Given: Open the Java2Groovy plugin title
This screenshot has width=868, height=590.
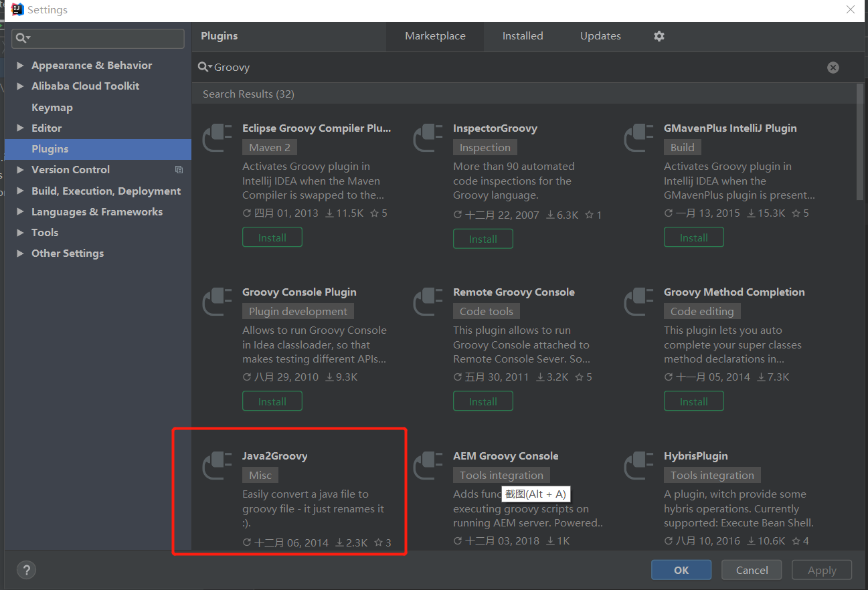Looking at the screenshot, I should (275, 456).
